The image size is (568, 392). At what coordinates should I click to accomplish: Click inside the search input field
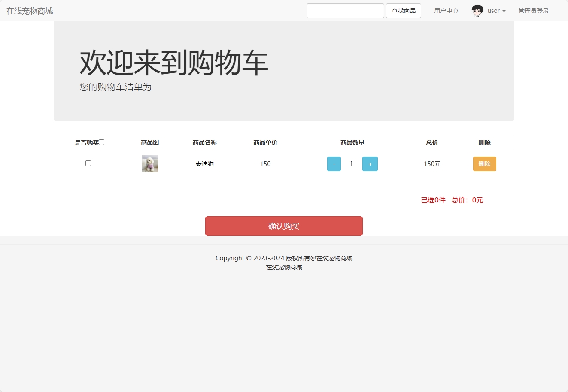tap(345, 11)
